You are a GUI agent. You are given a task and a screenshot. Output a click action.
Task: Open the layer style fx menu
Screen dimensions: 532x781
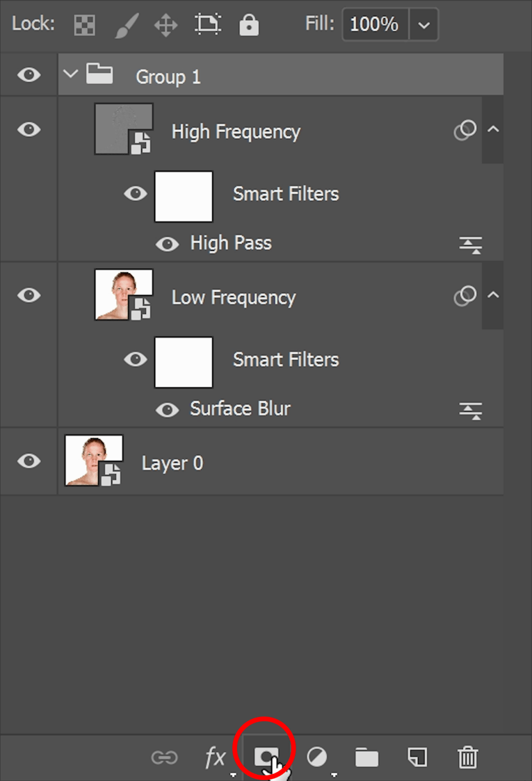coord(215,757)
